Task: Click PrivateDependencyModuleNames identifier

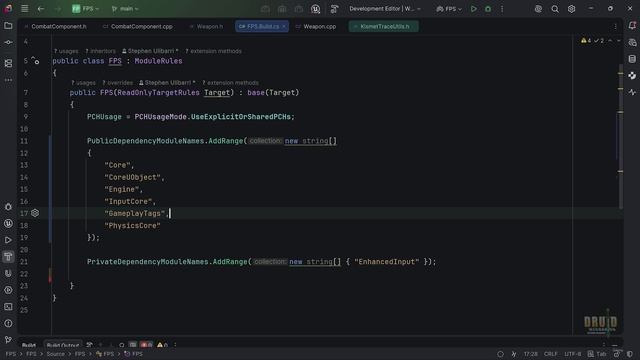Action: pos(147,262)
